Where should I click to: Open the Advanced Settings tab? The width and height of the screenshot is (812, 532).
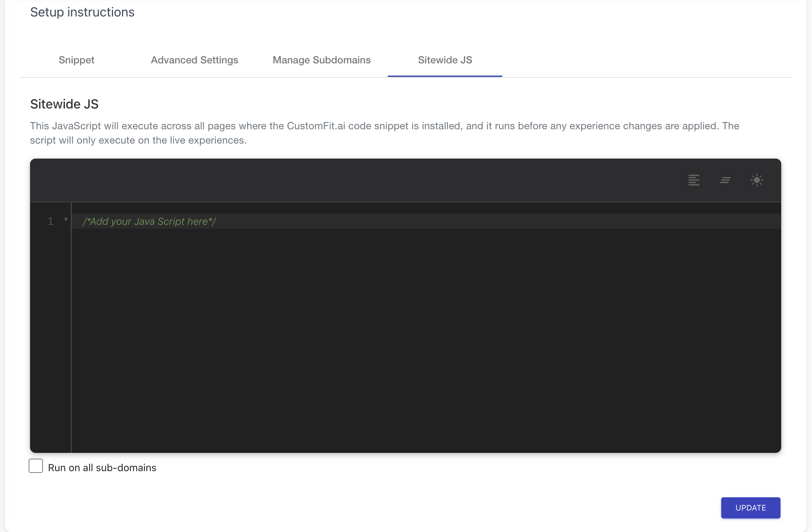pos(194,60)
